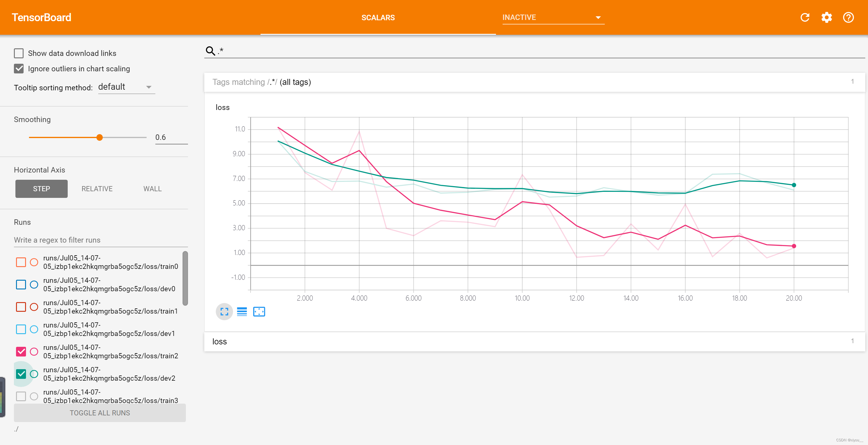
Task: Open the settings gear icon
Action: 826,18
